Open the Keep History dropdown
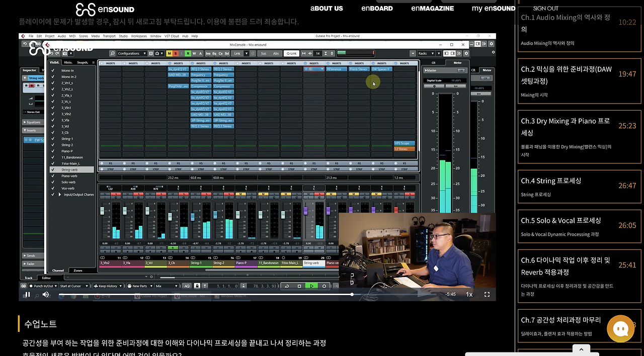The image size is (644, 356). pyautogui.click(x=108, y=286)
